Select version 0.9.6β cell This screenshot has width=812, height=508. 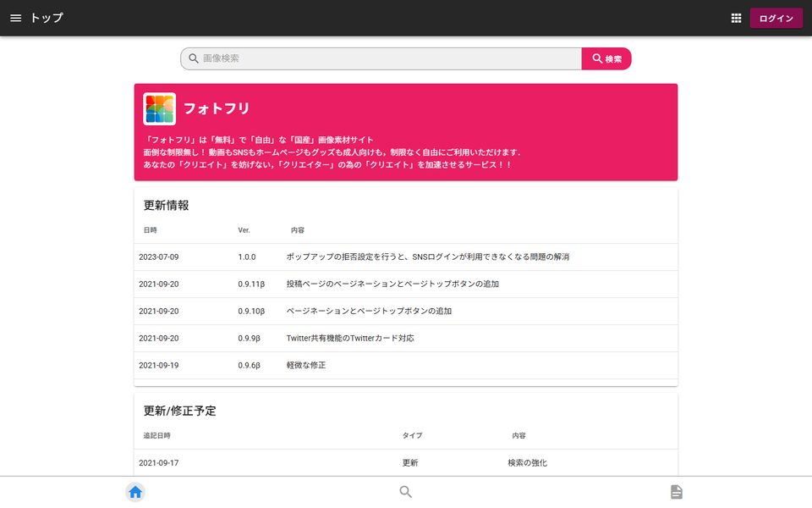(x=249, y=366)
